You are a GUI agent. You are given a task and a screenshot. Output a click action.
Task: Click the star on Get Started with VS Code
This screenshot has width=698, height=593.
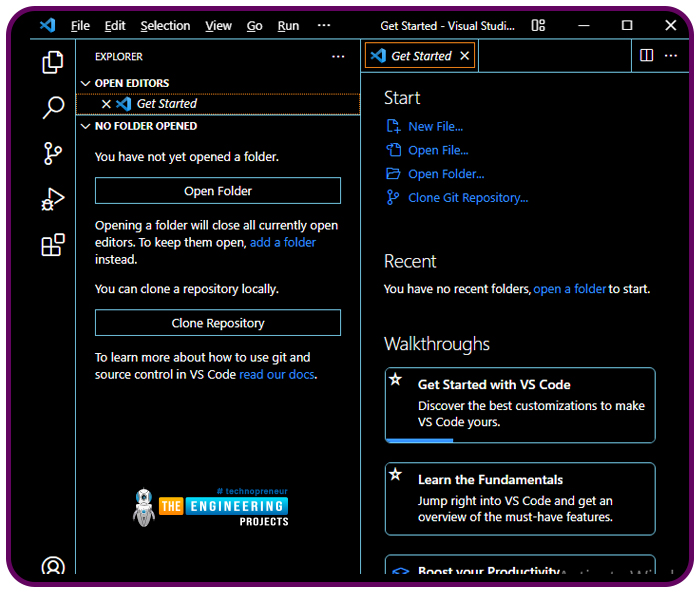[x=395, y=380]
